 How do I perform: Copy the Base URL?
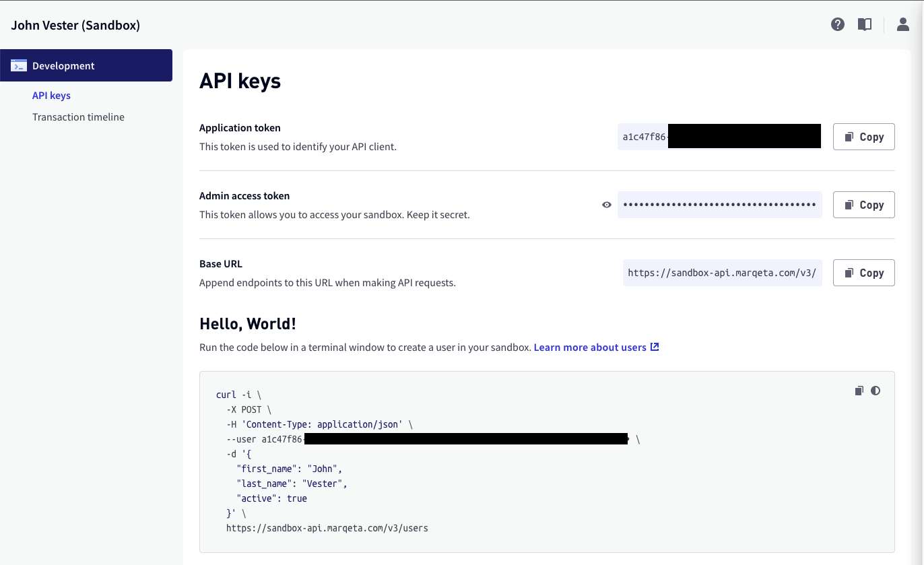coord(863,273)
